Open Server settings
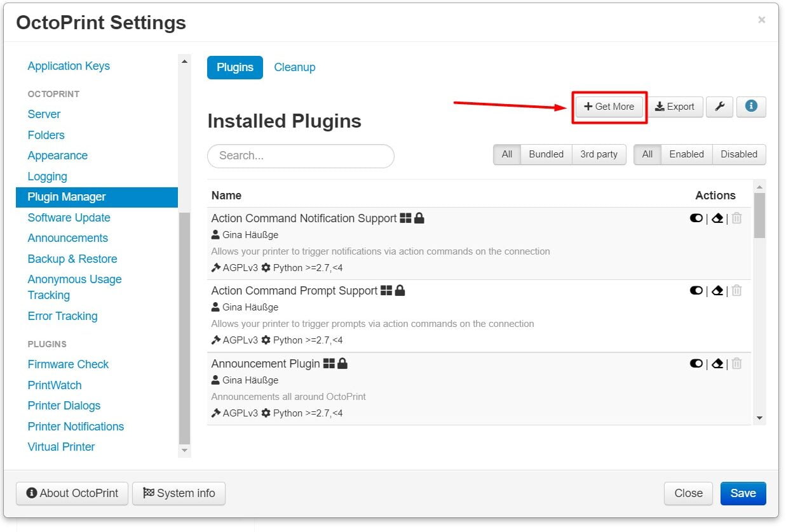 pos(44,114)
